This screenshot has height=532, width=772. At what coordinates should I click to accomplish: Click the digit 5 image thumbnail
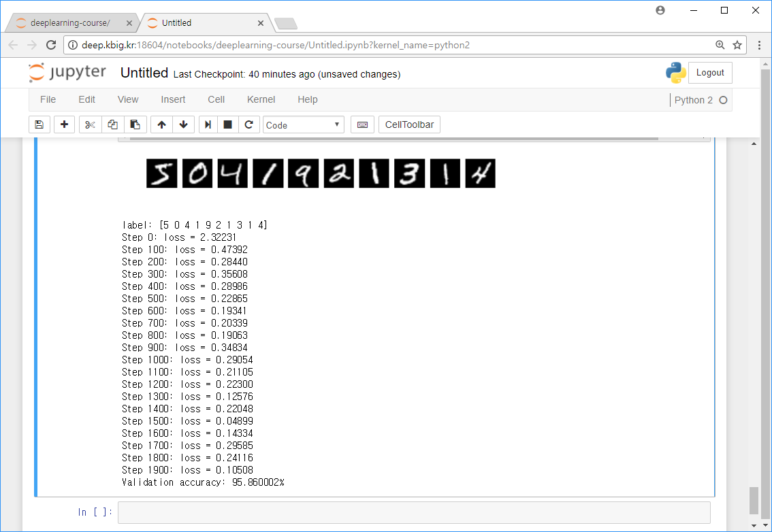click(x=161, y=173)
